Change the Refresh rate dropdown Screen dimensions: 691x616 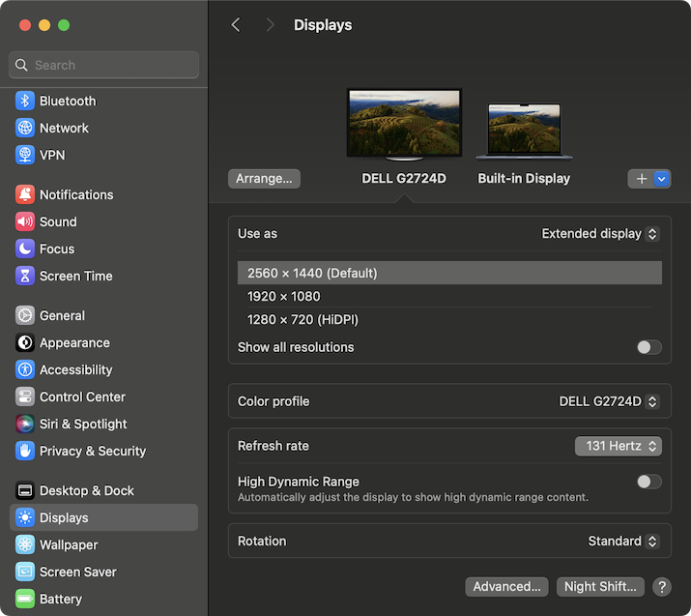point(618,446)
